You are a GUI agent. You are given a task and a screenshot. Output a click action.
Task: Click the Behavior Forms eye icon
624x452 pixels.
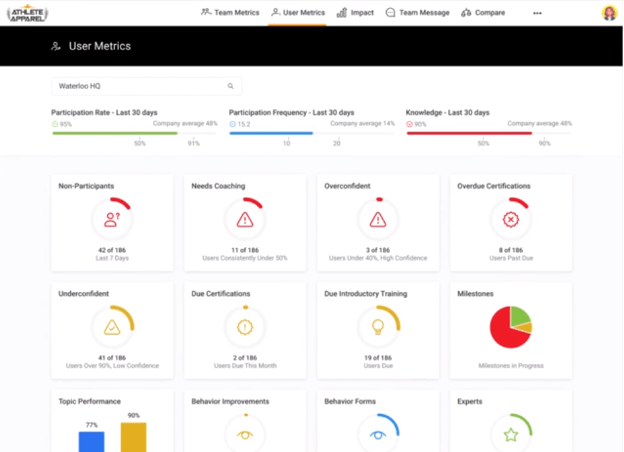click(378, 435)
